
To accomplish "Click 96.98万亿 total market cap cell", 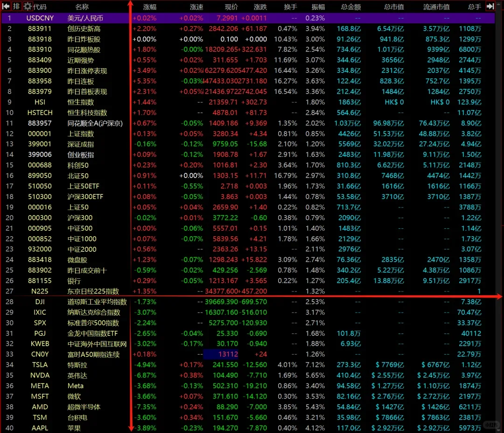I will click(x=388, y=123).
